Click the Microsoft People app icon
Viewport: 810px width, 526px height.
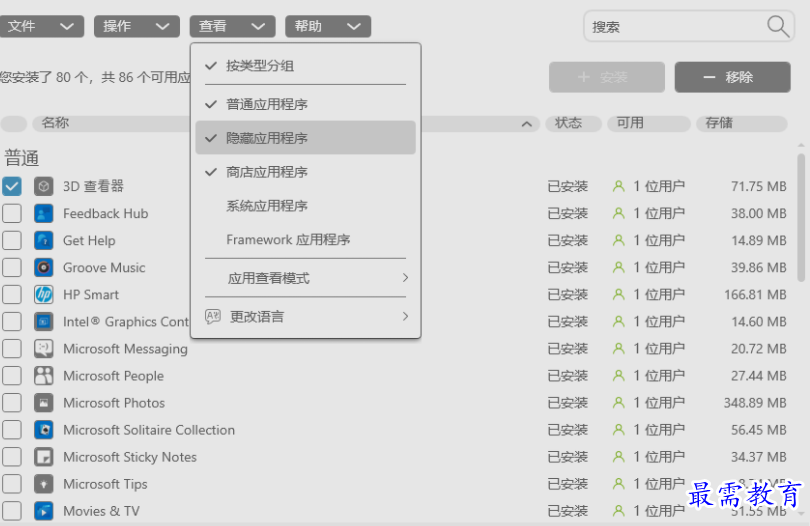pyautogui.click(x=43, y=376)
